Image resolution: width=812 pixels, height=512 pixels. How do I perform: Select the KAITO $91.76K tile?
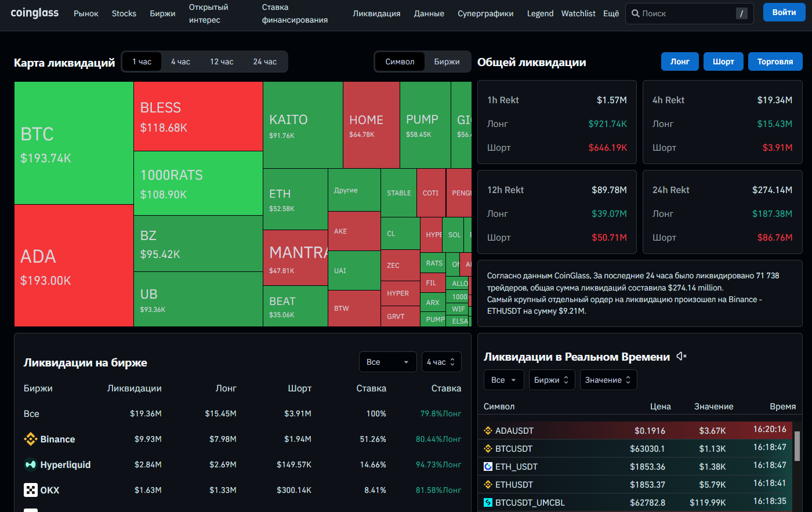pyautogui.click(x=303, y=125)
